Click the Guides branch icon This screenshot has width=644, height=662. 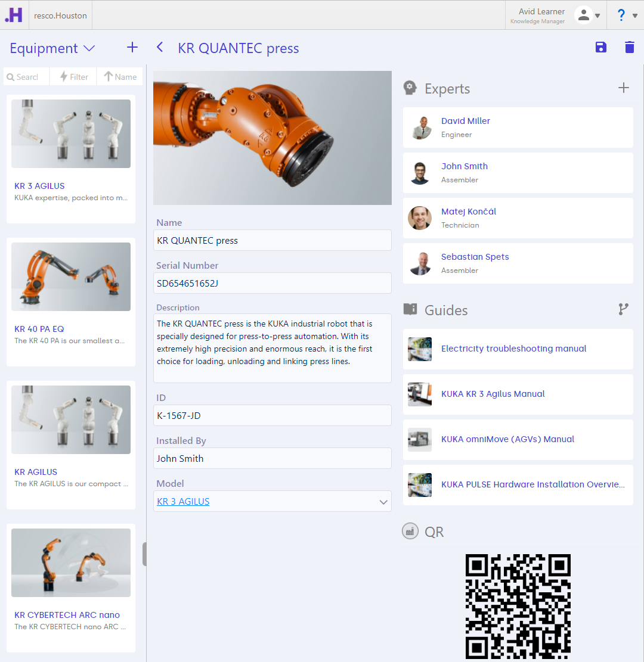pos(623,309)
